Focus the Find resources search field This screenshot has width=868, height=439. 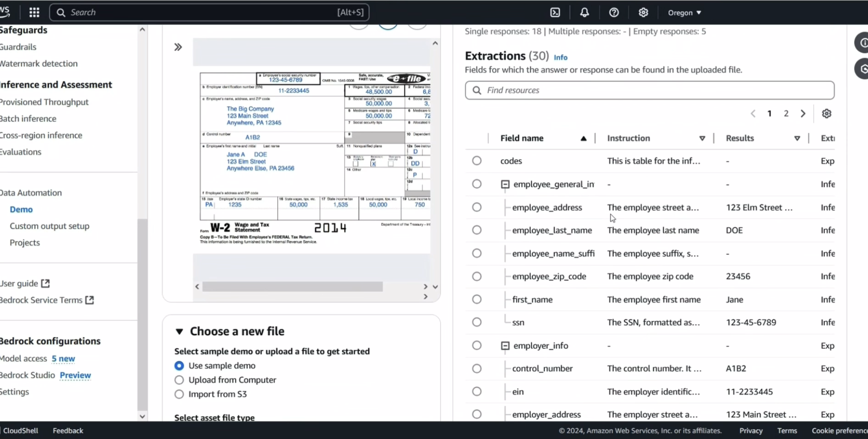point(650,90)
